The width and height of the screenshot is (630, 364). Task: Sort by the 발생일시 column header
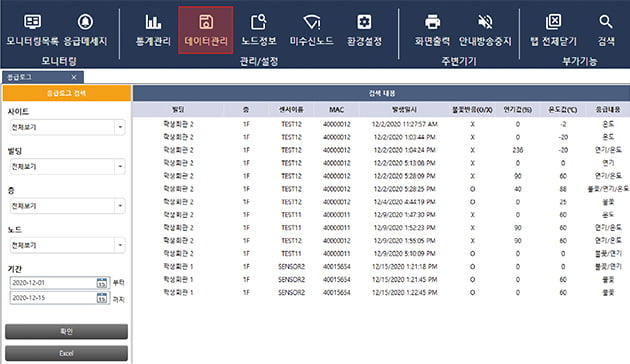coord(404,109)
